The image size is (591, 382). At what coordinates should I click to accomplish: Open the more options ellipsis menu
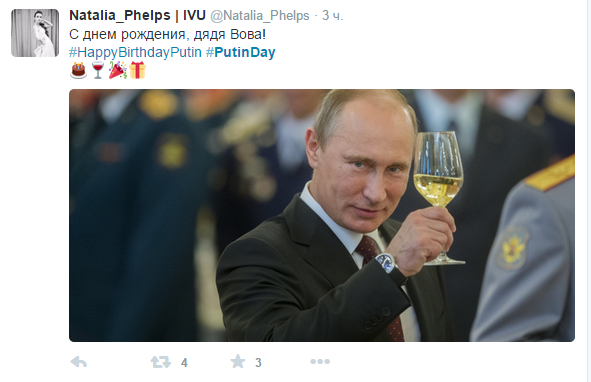[x=320, y=362]
